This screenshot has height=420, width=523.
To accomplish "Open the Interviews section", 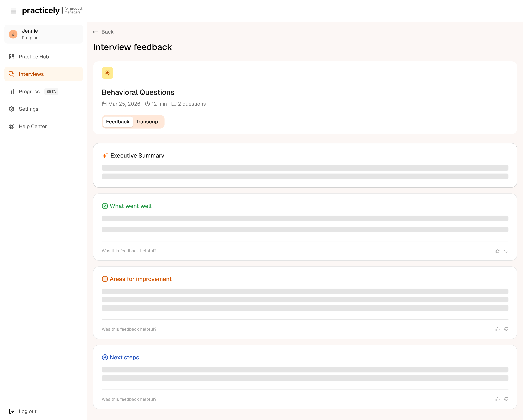I will point(31,74).
